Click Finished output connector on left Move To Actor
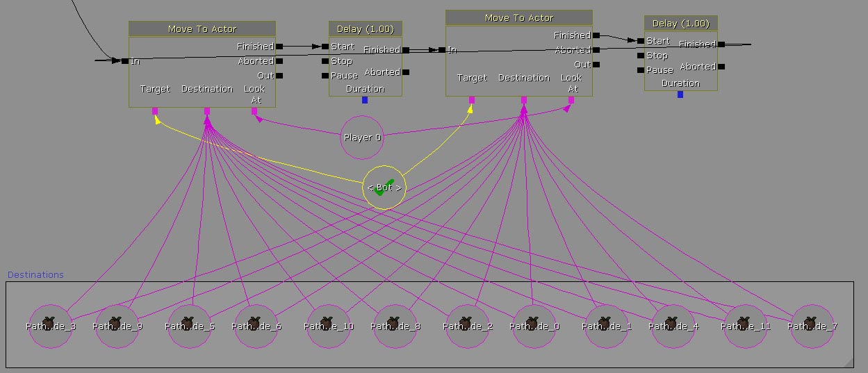 [279, 47]
